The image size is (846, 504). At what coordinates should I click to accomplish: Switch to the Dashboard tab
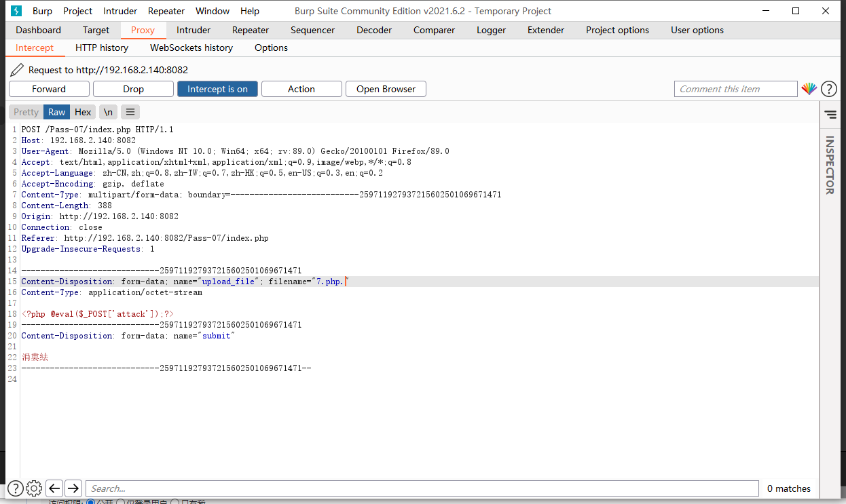[x=39, y=30]
